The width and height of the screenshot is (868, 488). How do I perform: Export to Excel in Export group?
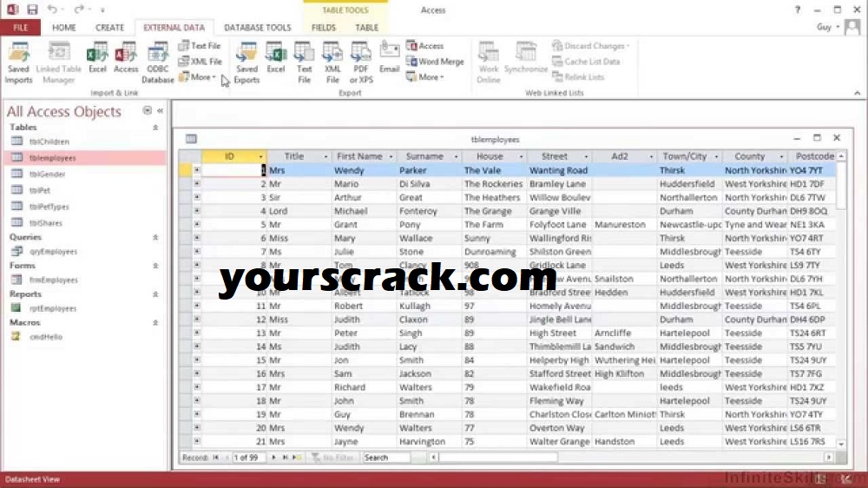[276, 58]
